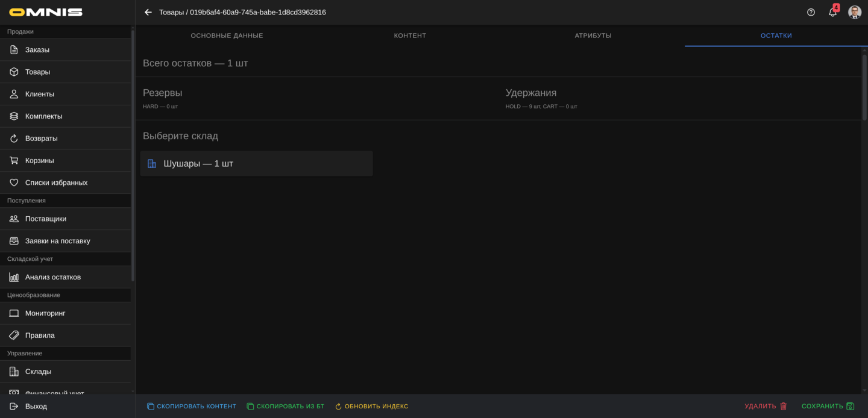
Task: Click the user avatar in top bar
Action: [854, 12]
